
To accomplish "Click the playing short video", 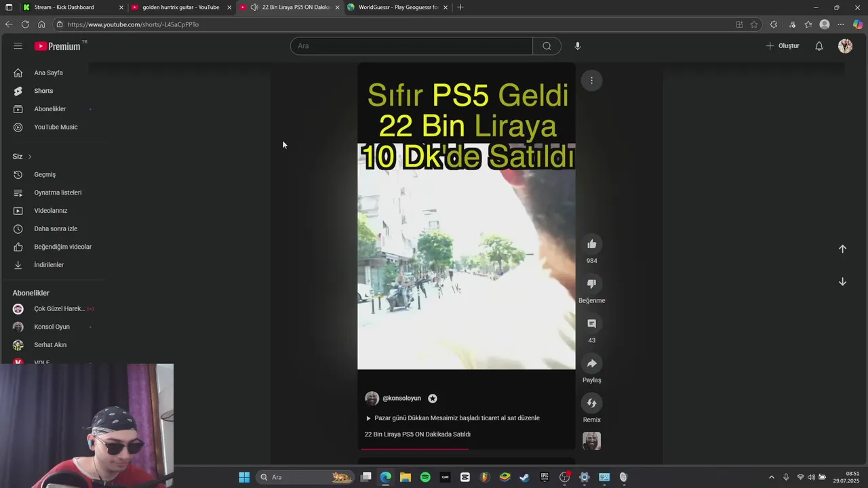I will coord(467,258).
